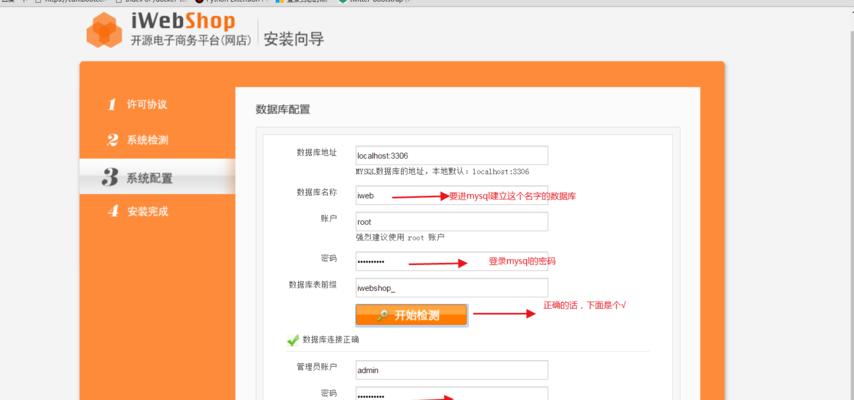This screenshot has height=400, width=854.
Task: Select step 3 系统配置
Action: 157,177
